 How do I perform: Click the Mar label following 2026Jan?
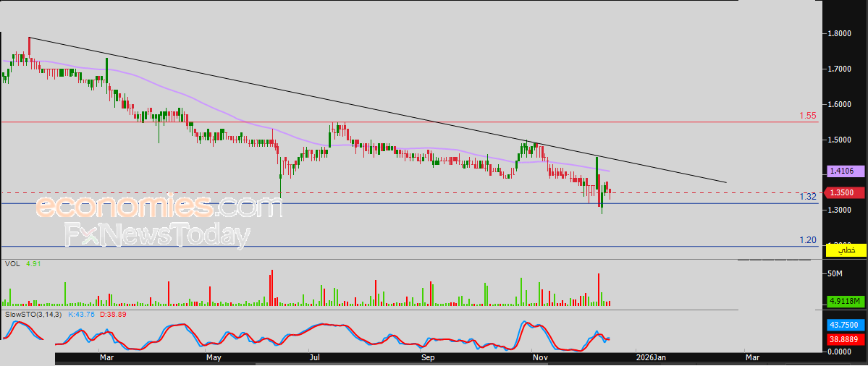752,358
